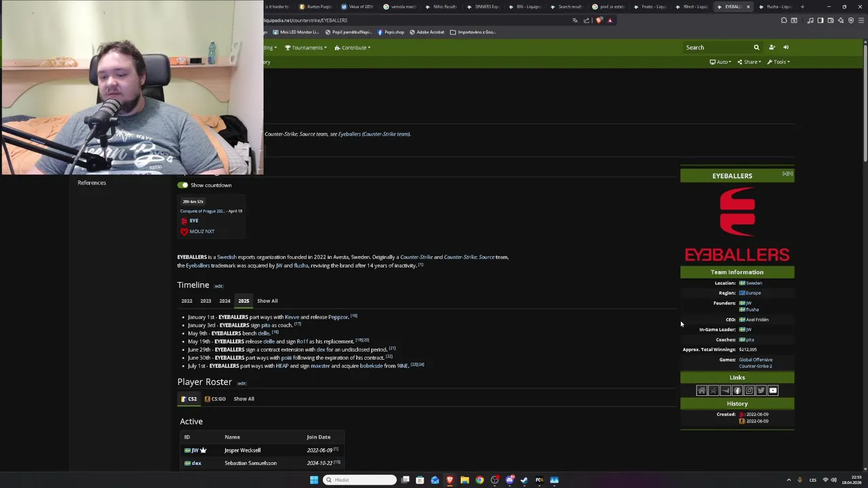
Task: Open Kevve link in timeline
Action: (292, 317)
